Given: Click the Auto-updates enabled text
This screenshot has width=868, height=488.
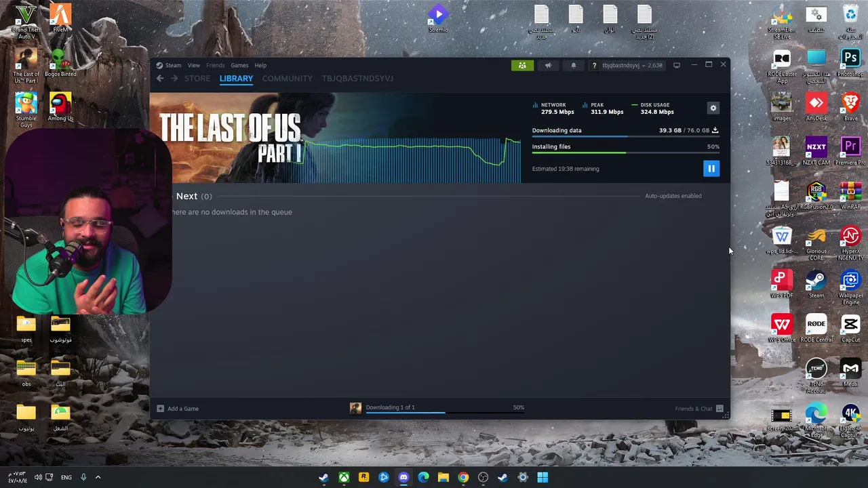Looking at the screenshot, I should (673, 196).
